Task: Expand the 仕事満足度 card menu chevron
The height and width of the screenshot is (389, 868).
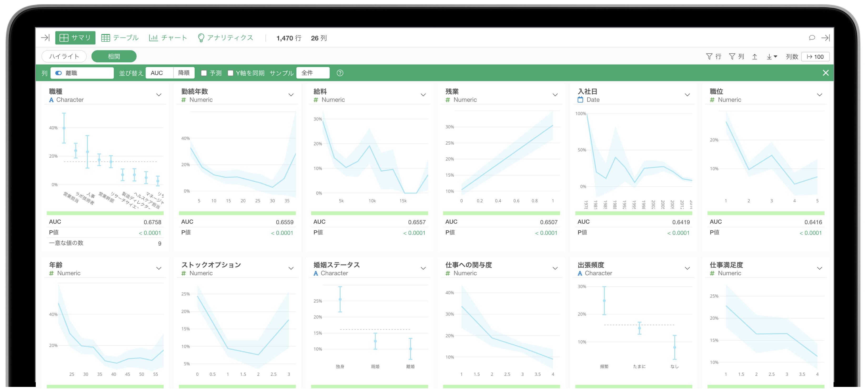Action: pyautogui.click(x=820, y=268)
